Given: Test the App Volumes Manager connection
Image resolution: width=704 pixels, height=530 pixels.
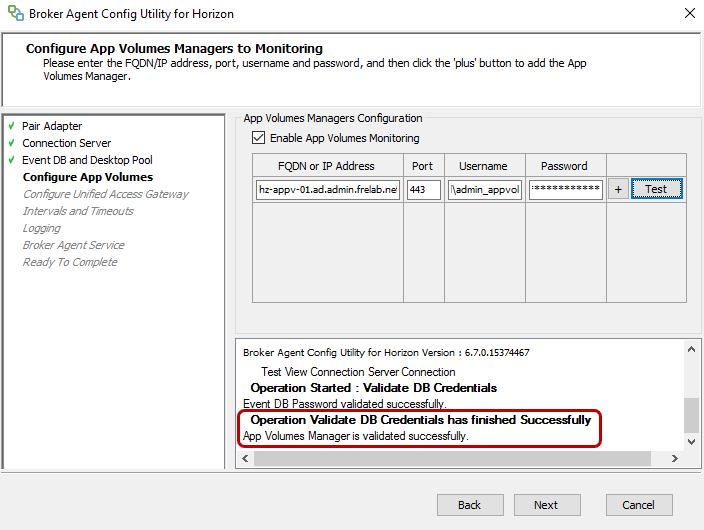Looking at the screenshot, I should [x=656, y=189].
